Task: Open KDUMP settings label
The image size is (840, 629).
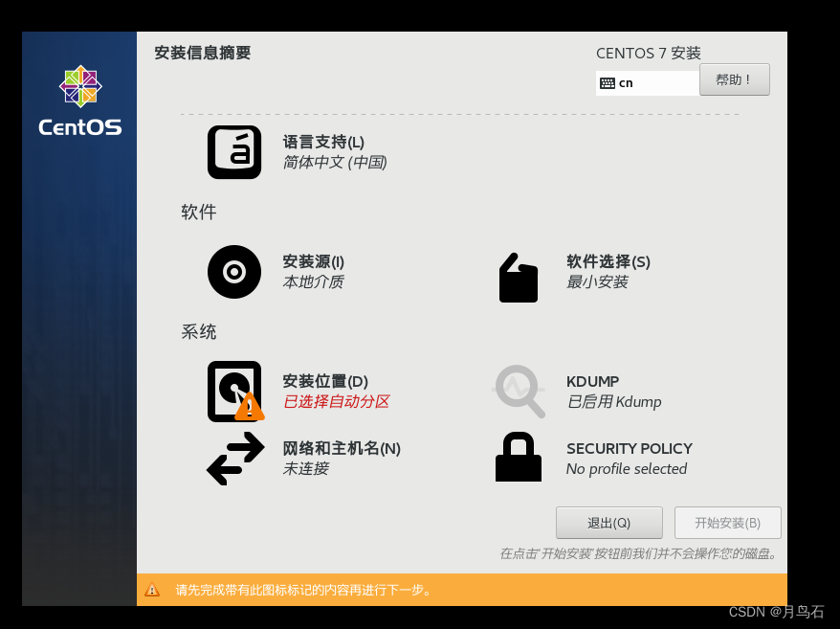Action: point(592,381)
